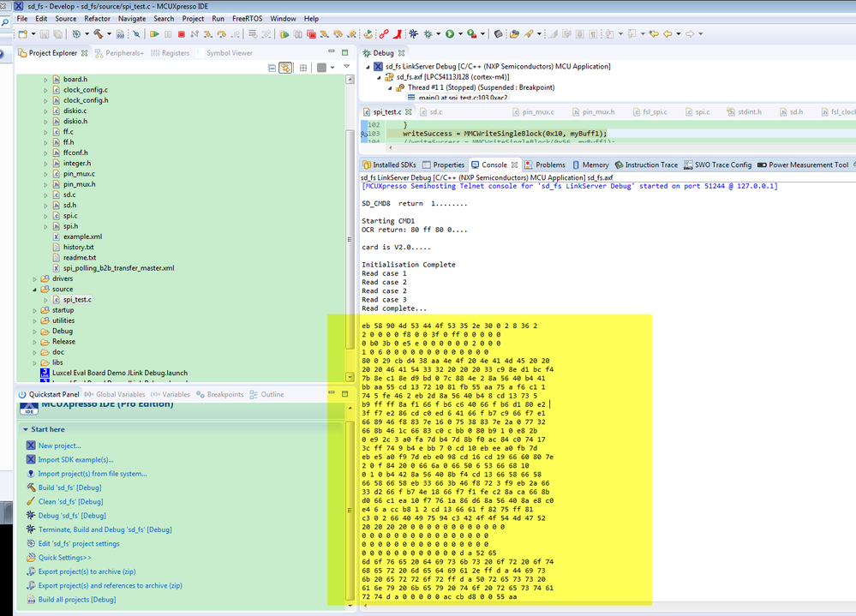Click the Step Into toolbar icon
The image size is (856, 616).
coord(208,33)
